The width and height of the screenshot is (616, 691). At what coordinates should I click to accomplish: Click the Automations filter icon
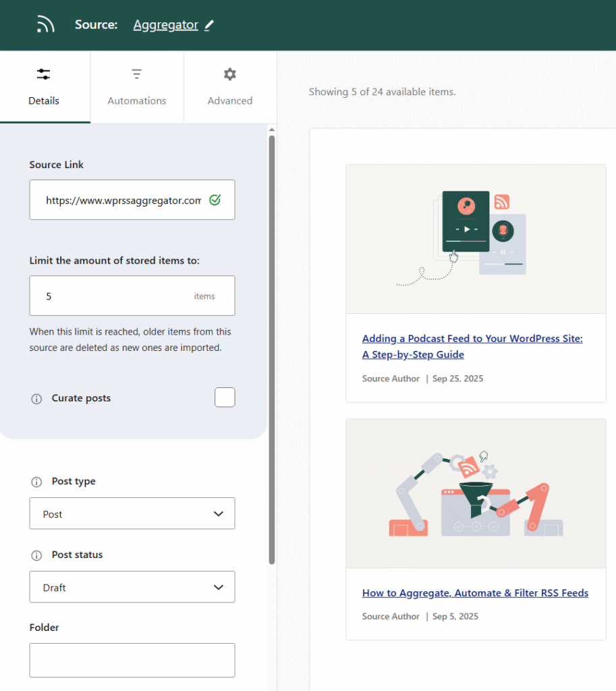pyautogui.click(x=136, y=74)
